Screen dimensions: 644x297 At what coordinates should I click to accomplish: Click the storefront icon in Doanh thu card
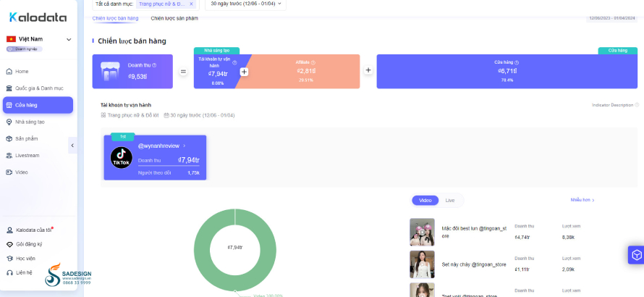coord(110,72)
